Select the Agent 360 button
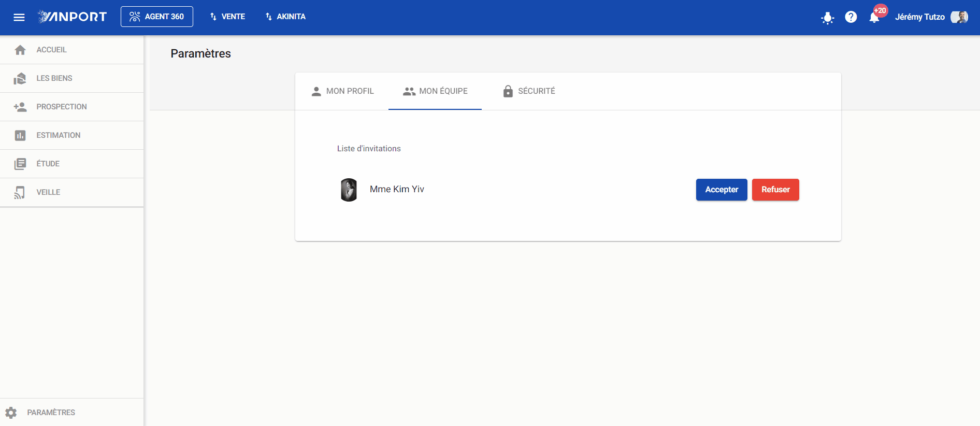 (157, 17)
